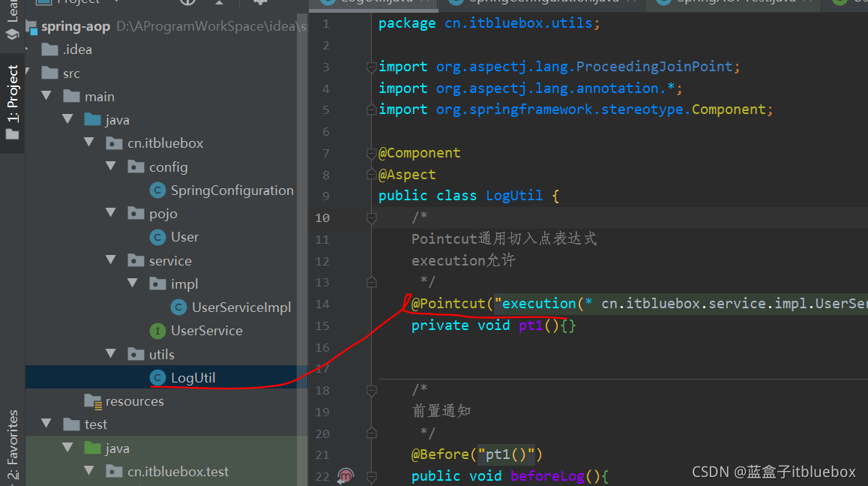The image size is (868, 486).
Task: Click fold marker beside import on line 3
Action: (x=372, y=67)
